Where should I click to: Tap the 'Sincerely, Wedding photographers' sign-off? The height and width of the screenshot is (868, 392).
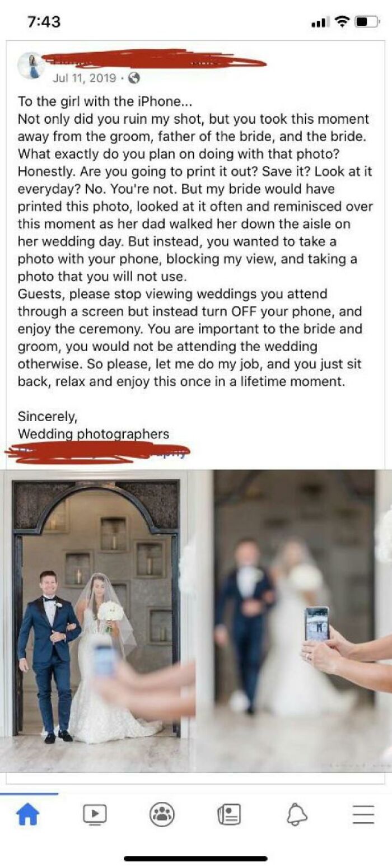(94, 425)
